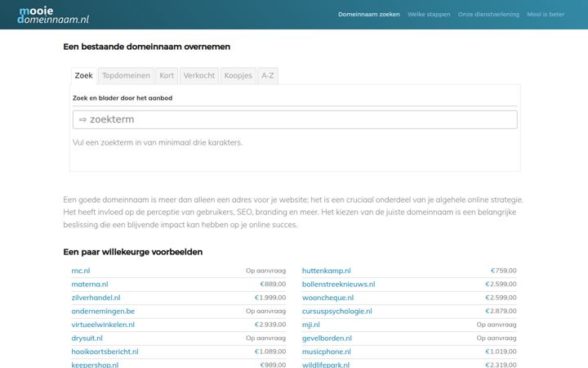Open the mji.nl domain link

pos(311,325)
